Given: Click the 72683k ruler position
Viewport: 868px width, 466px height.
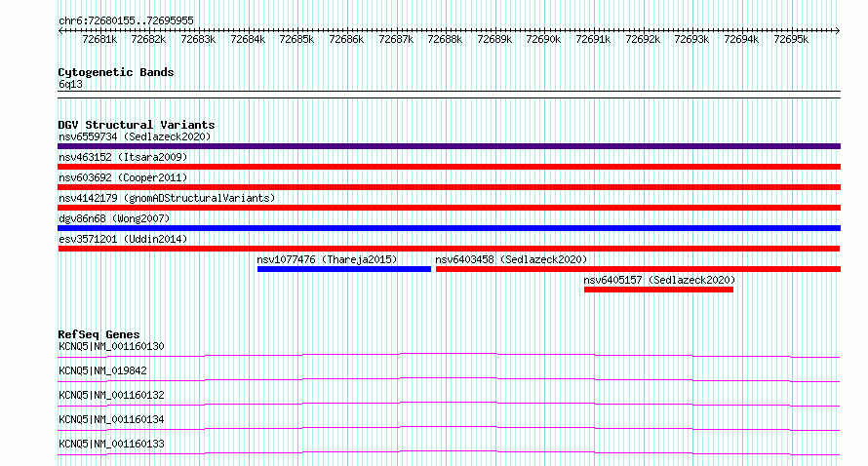Looking at the screenshot, I should pos(198,39).
